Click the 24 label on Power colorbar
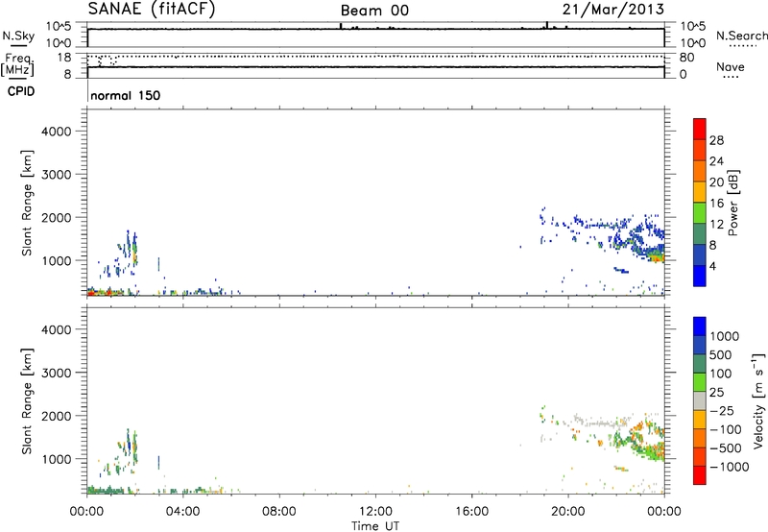Screen dimensions: 768x532 tap(716, 161)
